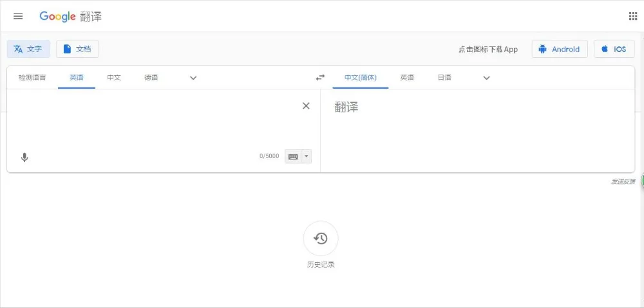The width and height of the screenshot is (644, 308).
Task: Choose 日语 as target language
Action: pyautogui.click(x=444, y=78)
